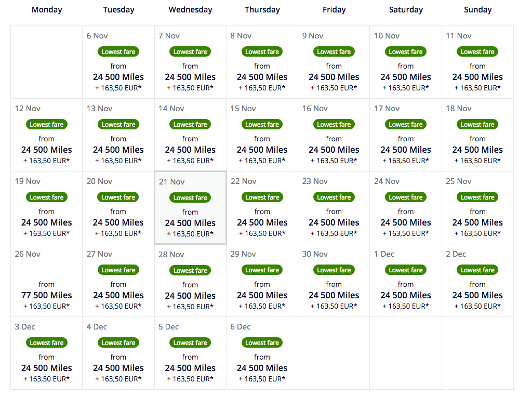This screenshot has width=532, height=396.
Task: Select 24 500 Miles price on 18 Nov
Action: (x=477, y=150)
